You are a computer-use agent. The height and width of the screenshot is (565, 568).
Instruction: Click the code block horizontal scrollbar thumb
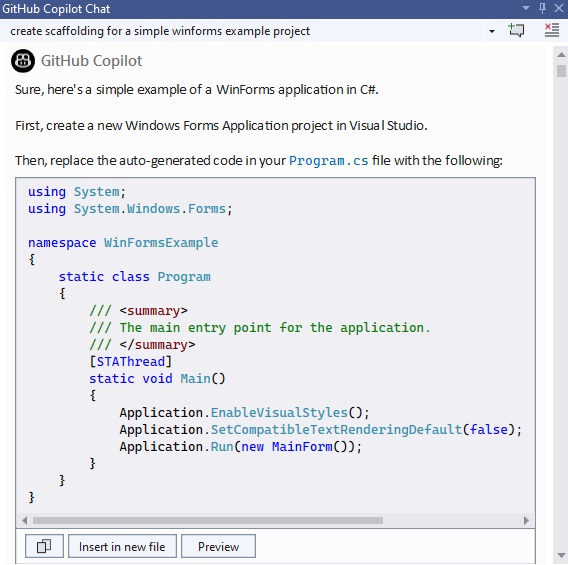tap(208, 520)
